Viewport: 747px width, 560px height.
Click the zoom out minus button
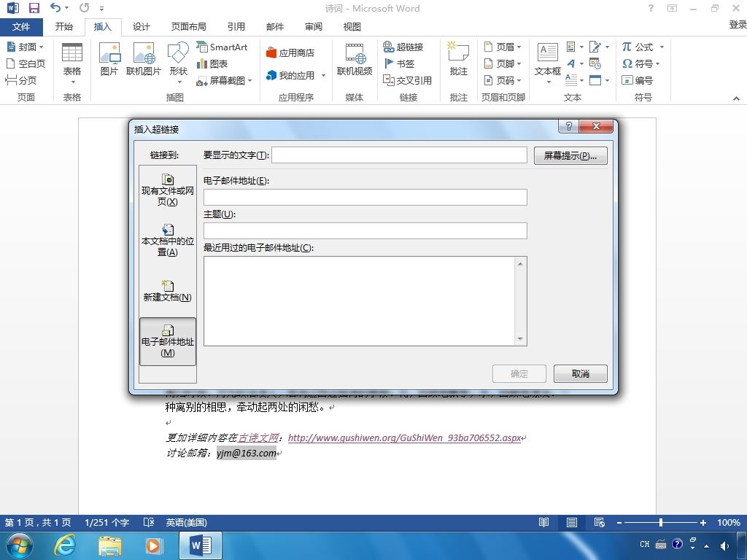(619, 522)
